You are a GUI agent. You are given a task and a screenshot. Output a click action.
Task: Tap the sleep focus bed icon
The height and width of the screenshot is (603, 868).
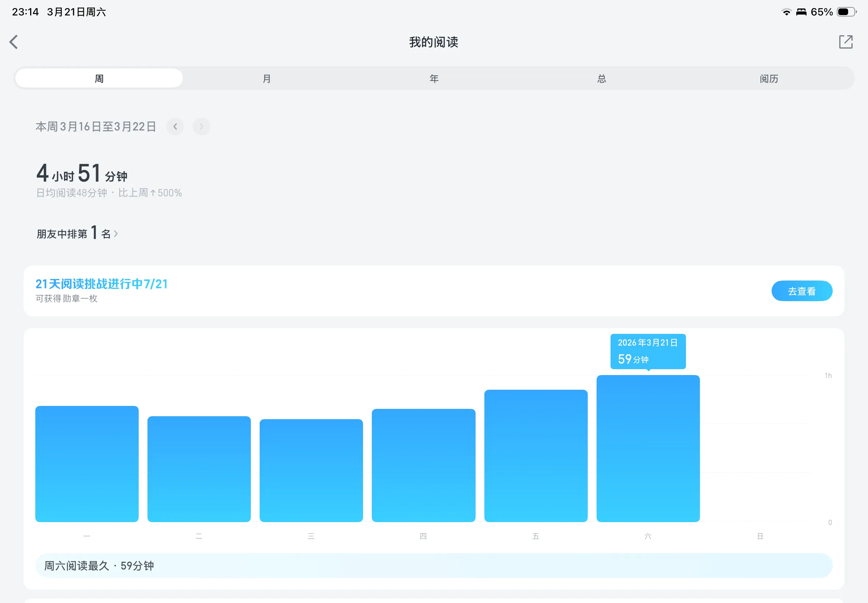click(801, 12)
